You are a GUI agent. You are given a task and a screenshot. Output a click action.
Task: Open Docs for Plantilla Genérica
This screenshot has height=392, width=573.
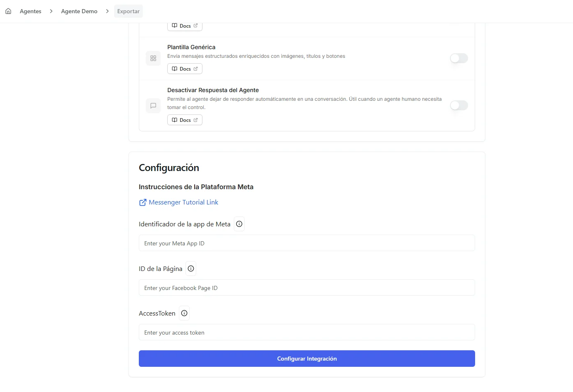[185, 69]
